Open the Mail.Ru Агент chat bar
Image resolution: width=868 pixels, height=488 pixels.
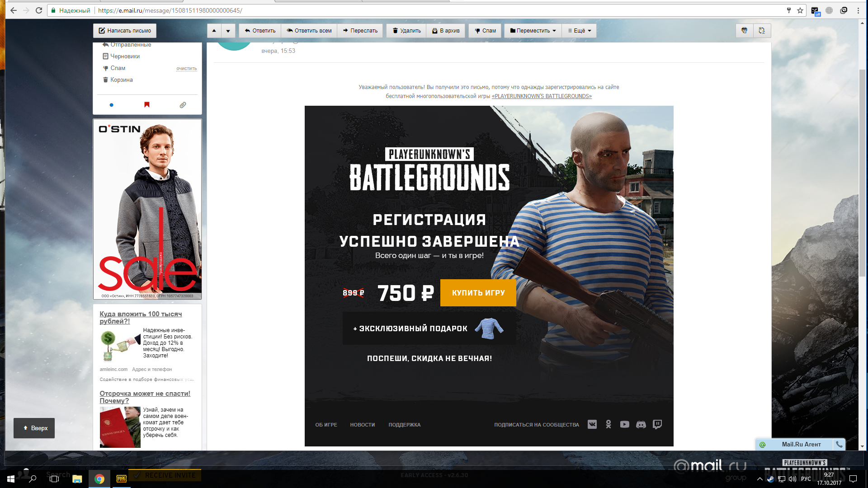click(x=794, y=444)
